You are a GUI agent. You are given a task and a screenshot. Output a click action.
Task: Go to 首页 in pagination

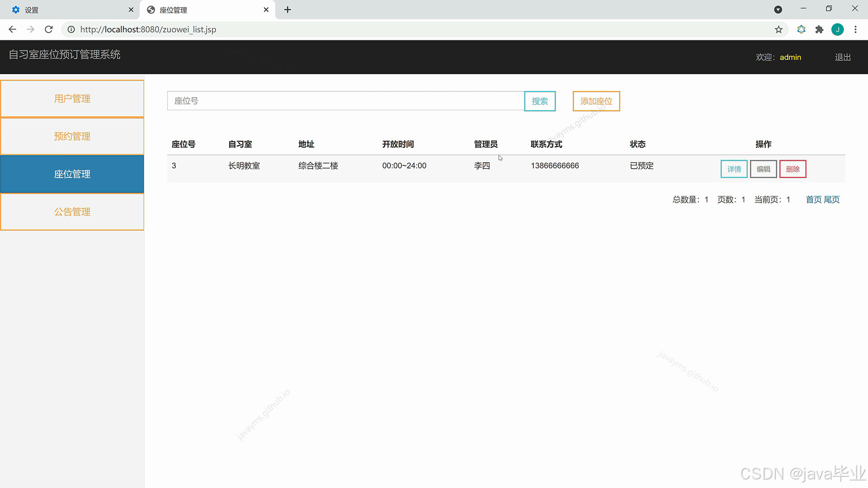814,200
